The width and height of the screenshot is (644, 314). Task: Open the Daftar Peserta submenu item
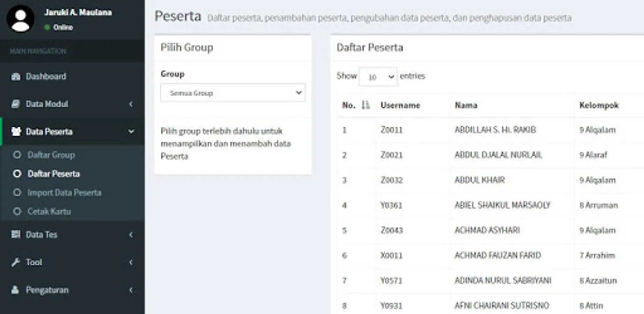point(53,174)
